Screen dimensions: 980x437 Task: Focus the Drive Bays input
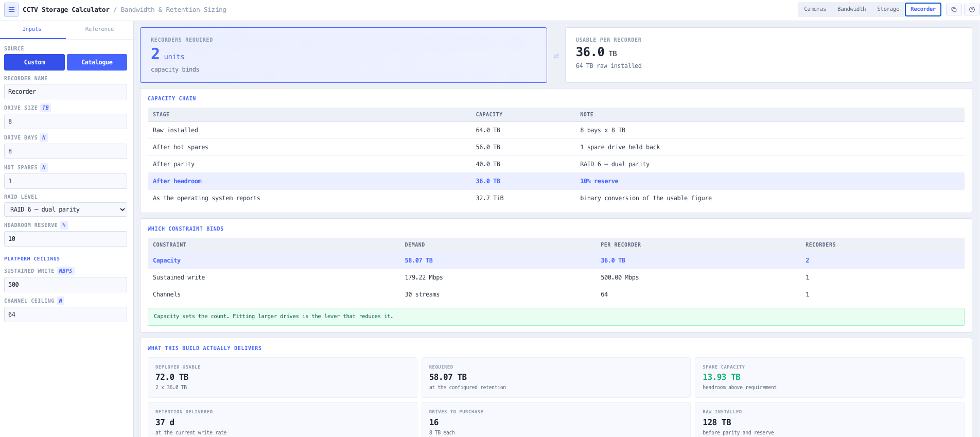point(65,151)
